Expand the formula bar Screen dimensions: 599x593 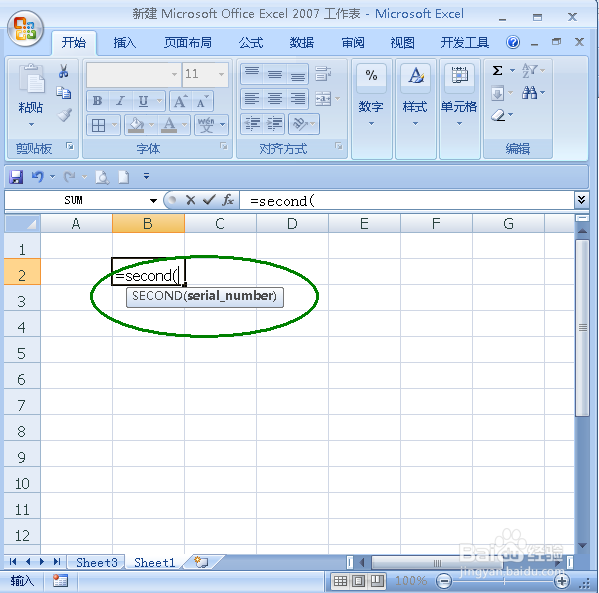tap(581, 199)
